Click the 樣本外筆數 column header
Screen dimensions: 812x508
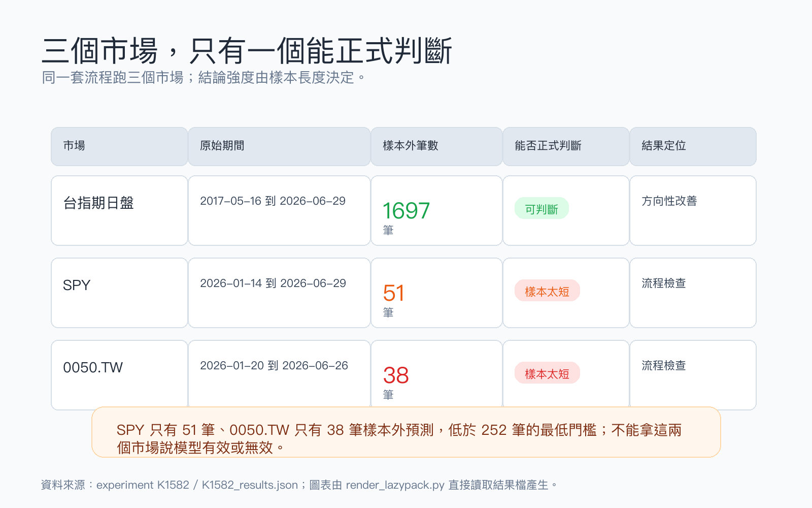coord(436,146)
